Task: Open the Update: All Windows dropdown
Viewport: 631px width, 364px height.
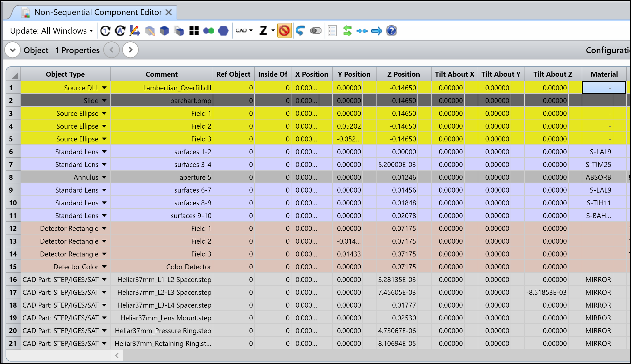Action: coord(51,31)
